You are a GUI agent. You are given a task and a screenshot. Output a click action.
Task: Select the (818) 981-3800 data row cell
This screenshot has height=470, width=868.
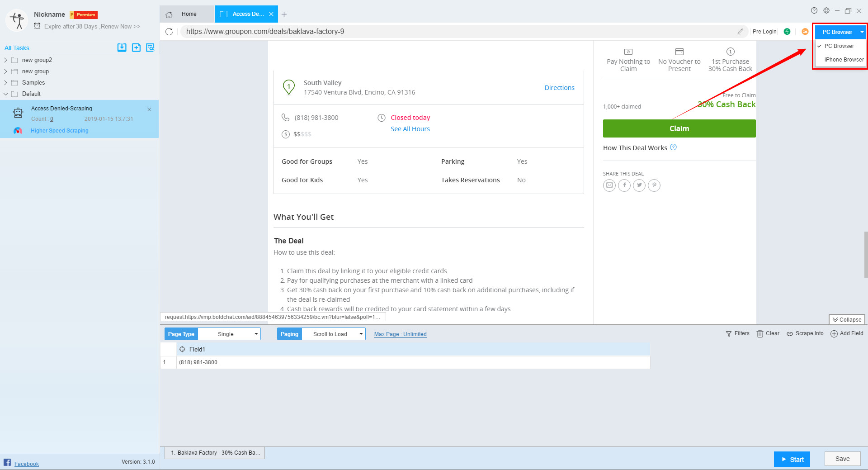coord(413,362)
